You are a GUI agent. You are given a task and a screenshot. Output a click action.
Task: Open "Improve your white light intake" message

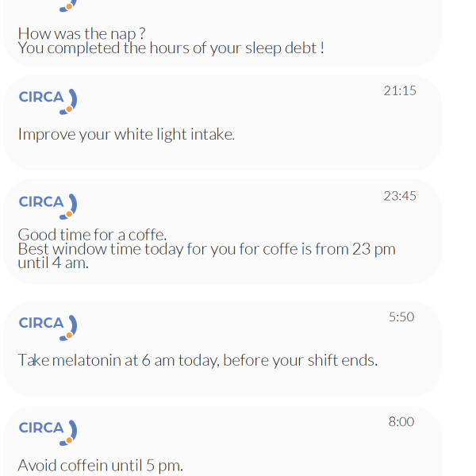126,134
